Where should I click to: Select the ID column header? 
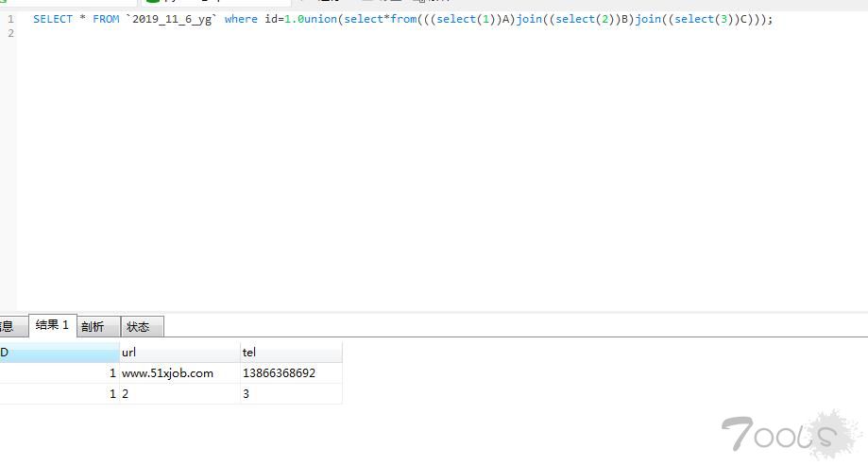[x=60, y=353]
